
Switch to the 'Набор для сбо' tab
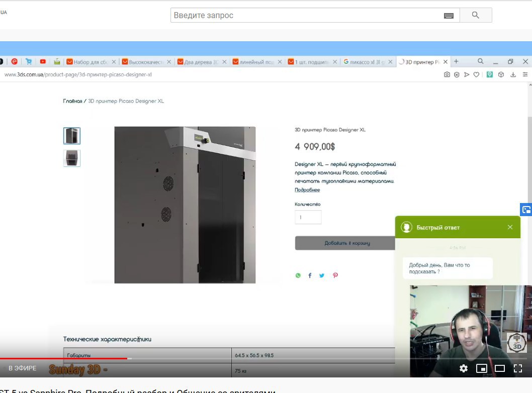click(87, 62)
